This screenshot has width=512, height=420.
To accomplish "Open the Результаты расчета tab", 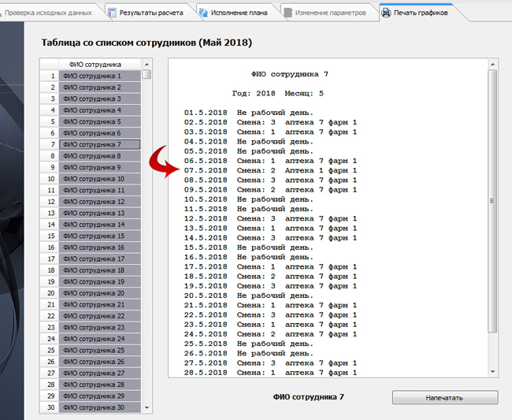I will pos(151,13).
